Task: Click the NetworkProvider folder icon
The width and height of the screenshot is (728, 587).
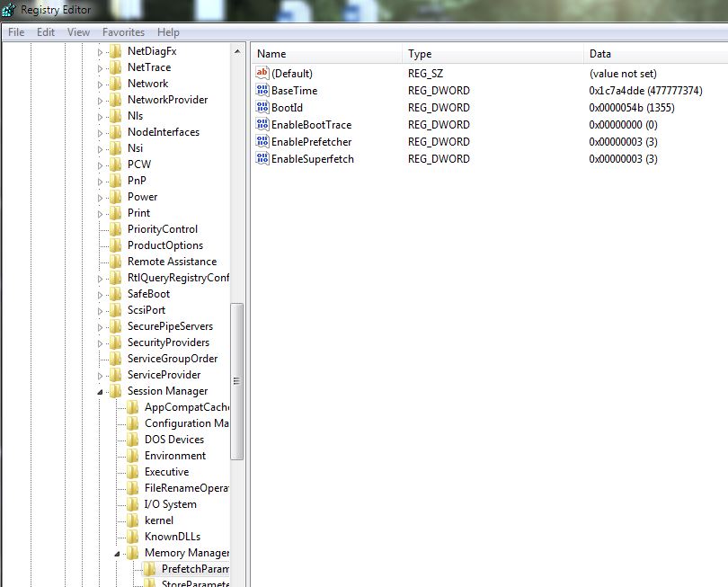Action: (x=115, y=100)
